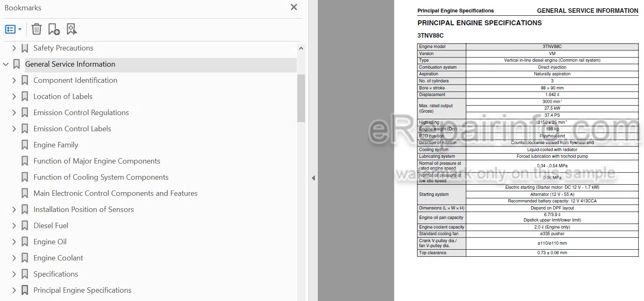Expand the Installation Position of Sensors bookmark
Screen dimensions: 644x301
[14, 209]
